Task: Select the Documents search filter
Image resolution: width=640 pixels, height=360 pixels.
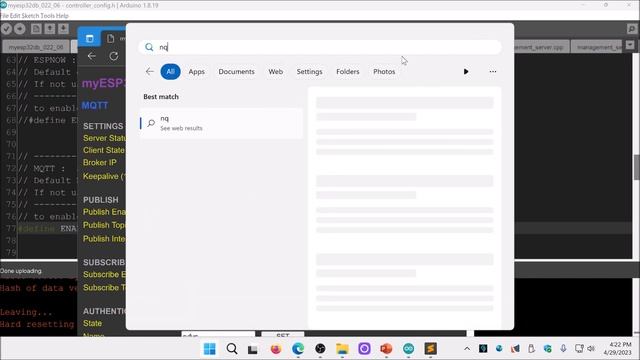Action: (x=236, y=71)
